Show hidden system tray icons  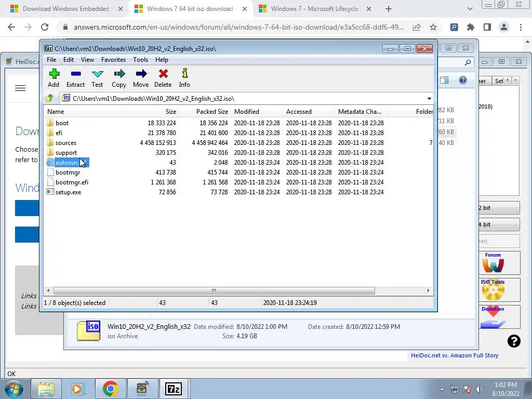click(x=442, y=389)
